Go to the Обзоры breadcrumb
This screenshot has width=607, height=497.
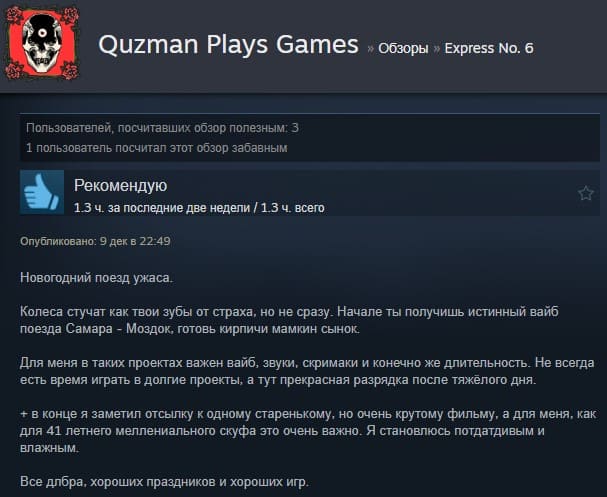(x=403, y=48)
